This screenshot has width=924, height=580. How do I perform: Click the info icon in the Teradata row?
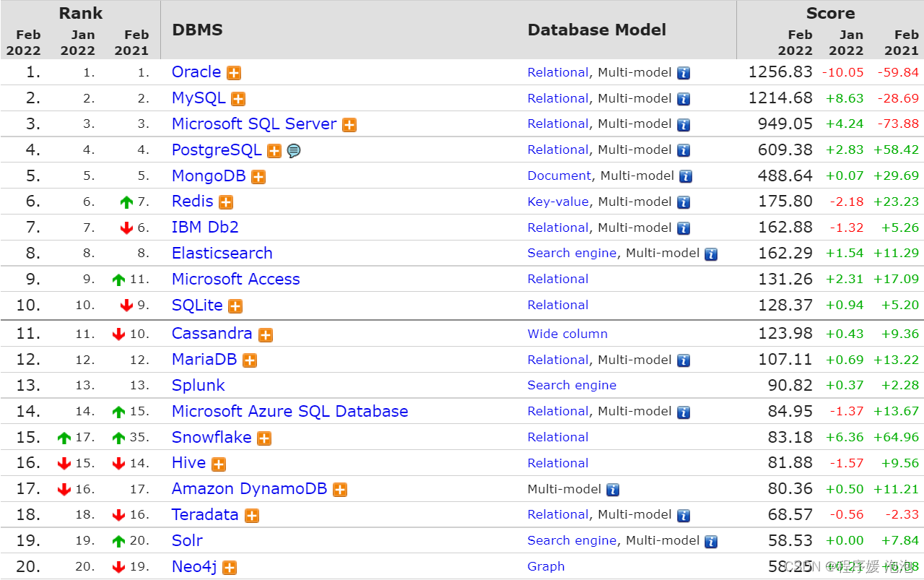pos(684,516)
